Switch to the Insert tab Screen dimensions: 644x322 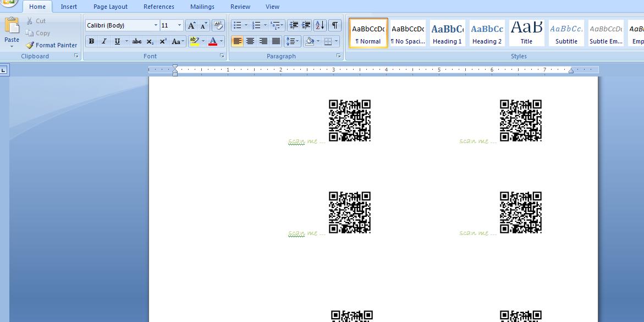point(69,7)
